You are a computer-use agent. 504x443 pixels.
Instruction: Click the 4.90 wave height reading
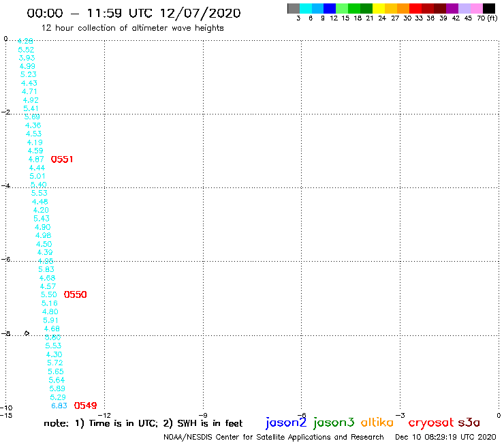click(x=42, y=227)
